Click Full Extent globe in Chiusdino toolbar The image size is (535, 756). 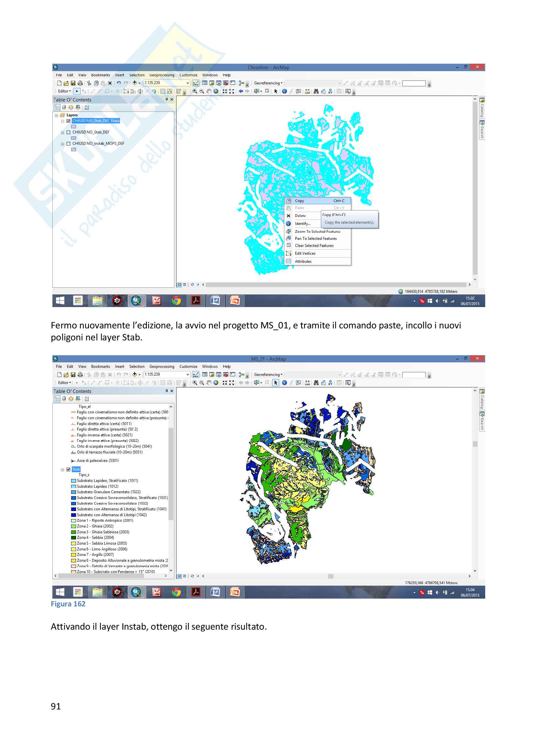(216, 91)
